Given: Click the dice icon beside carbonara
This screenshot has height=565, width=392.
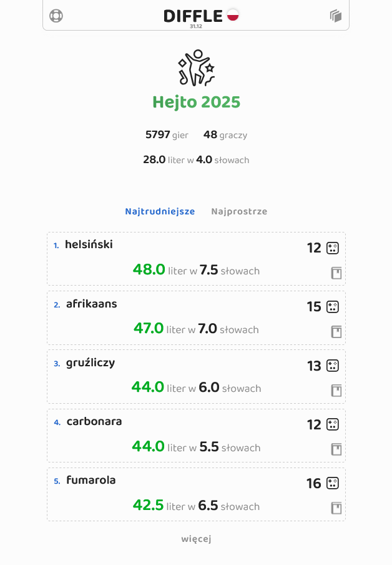Looking at the screenshot, I should [333, 425].
